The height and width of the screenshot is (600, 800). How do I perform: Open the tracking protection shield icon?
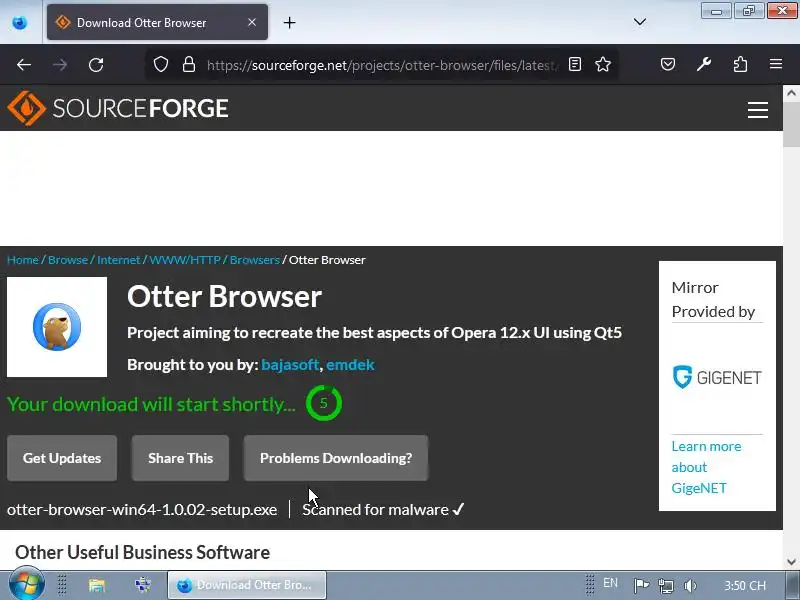coord(161,64)
